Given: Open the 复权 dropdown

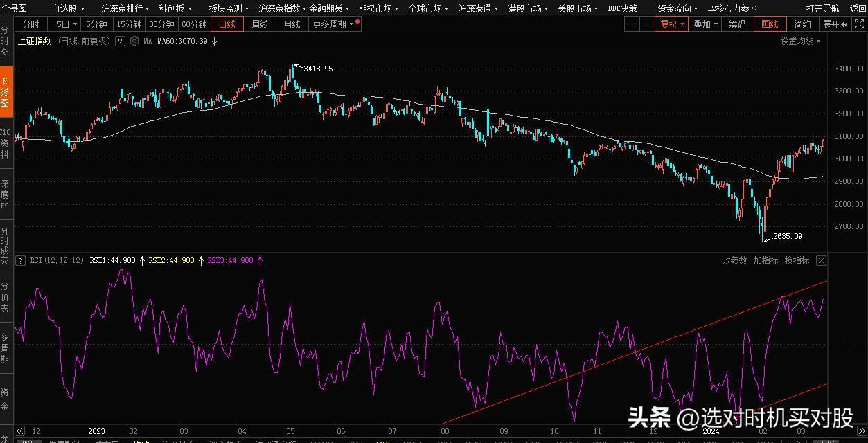Looking at the screenshot, I should pyautogui.click(x=672, y=24).
